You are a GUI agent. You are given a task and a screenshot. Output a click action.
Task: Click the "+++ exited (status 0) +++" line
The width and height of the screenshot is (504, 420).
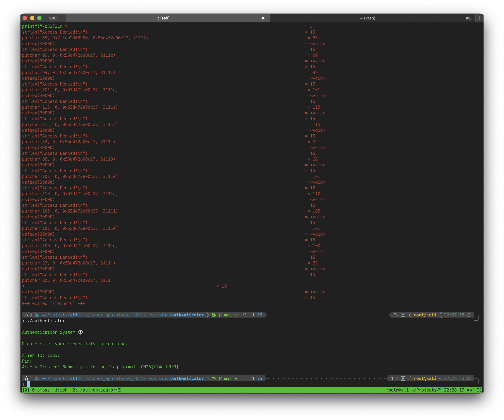(53, 303)
